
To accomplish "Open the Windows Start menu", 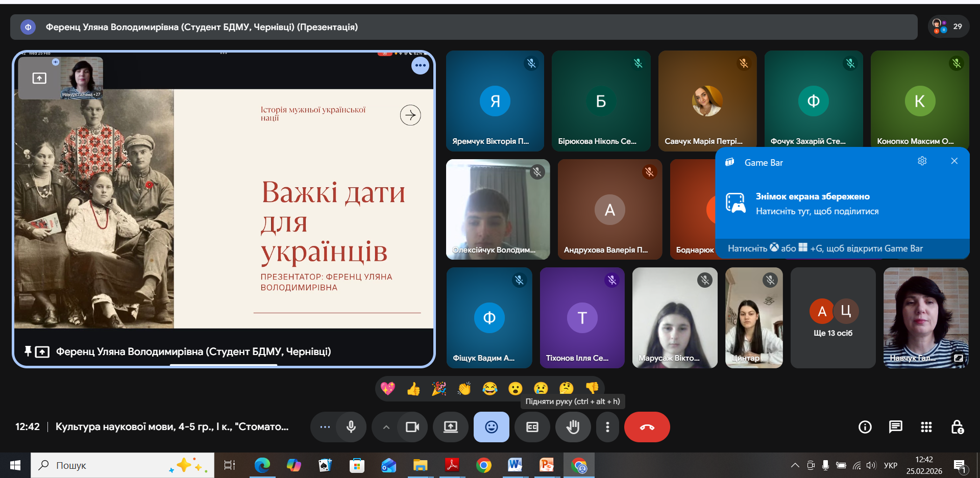I will [15, 465].
